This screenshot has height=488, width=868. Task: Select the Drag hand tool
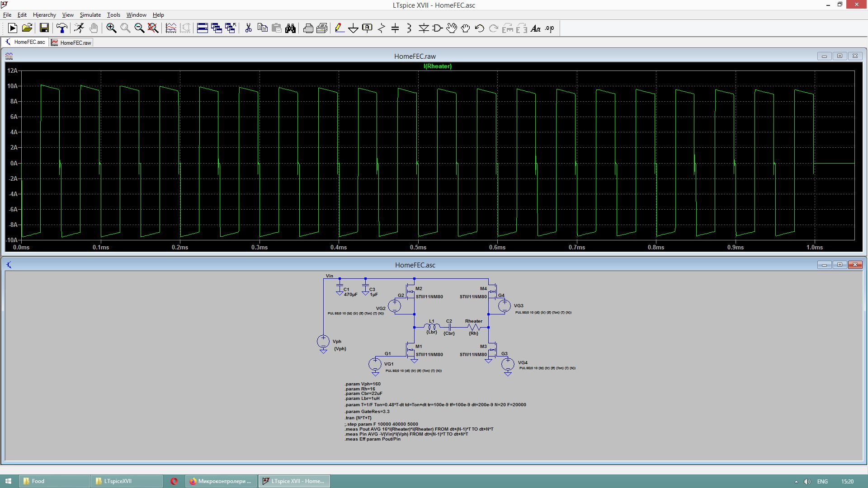click(466, 28)
